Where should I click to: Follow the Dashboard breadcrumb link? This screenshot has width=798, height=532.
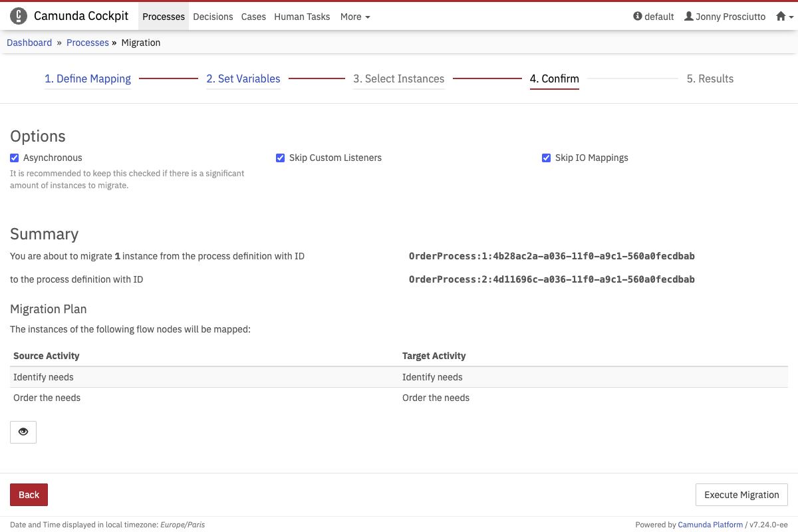pyautogui.click(x=29, y=43)
